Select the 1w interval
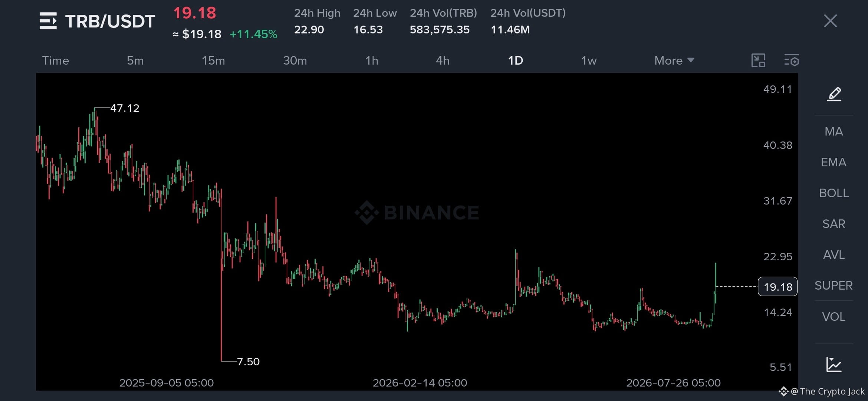Image resolution: width=868 pixels, height=401 pixels. [x=589, y=61]
